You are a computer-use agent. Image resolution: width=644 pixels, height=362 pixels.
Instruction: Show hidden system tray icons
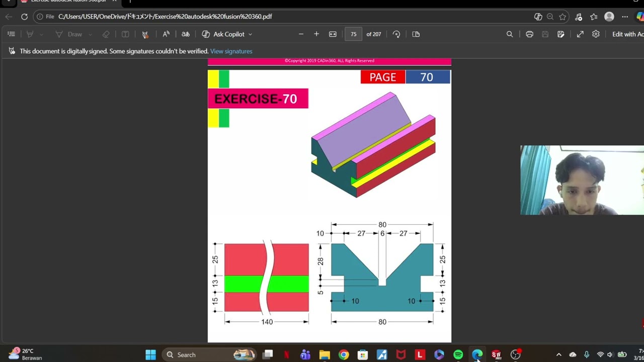(558, 355)
